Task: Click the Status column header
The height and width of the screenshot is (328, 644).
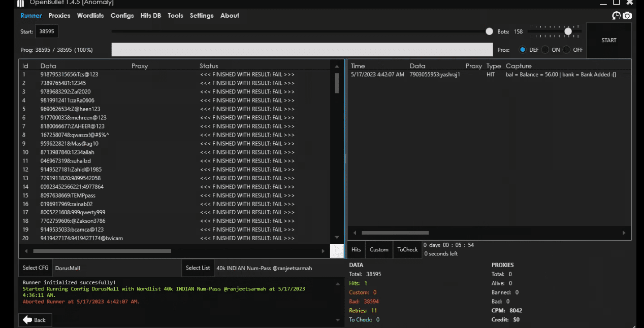Action: pyautogui.click(x=209, y=66)
